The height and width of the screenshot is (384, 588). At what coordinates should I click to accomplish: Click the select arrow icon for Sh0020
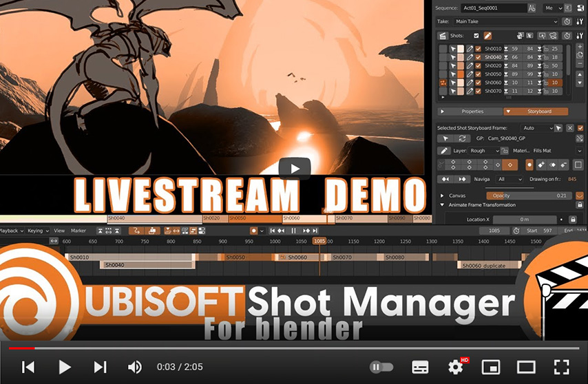click(x=453, y=65)
